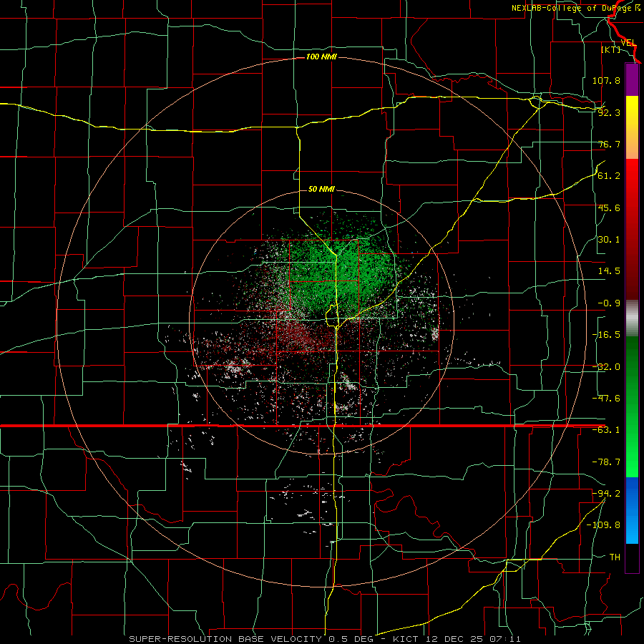Click the 92.3 scale value

pos(609,112)
